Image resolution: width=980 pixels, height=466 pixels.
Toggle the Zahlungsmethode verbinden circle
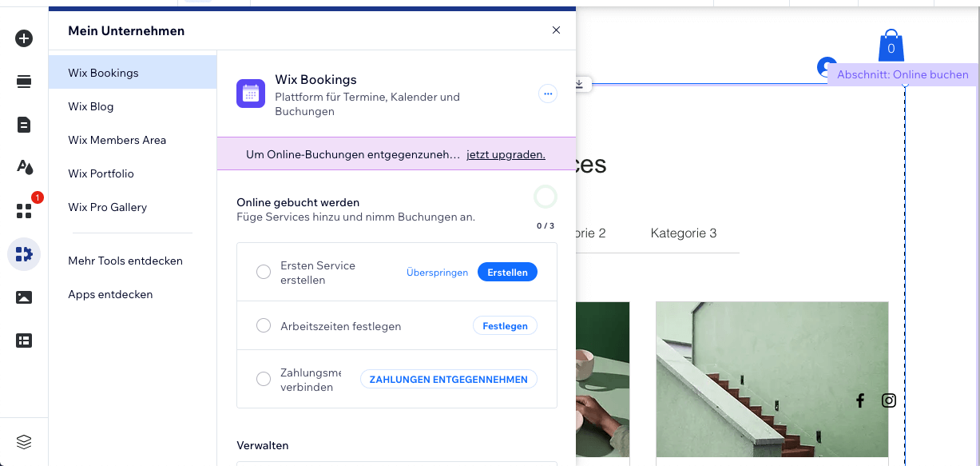264,380
